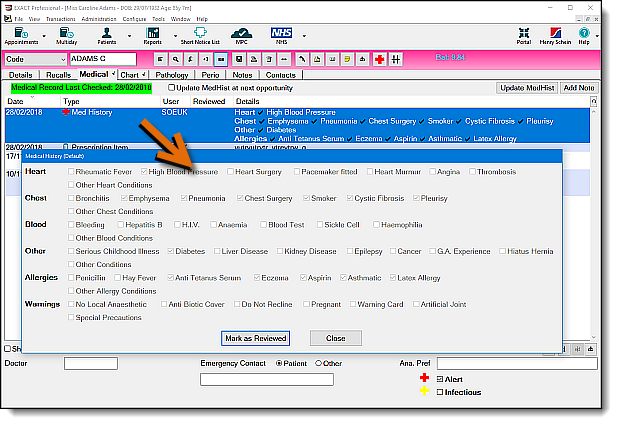Click the NHS logo icon
The height and width of the screenshot is (424, 617).
pyautogui.click(x=281, y=35)
